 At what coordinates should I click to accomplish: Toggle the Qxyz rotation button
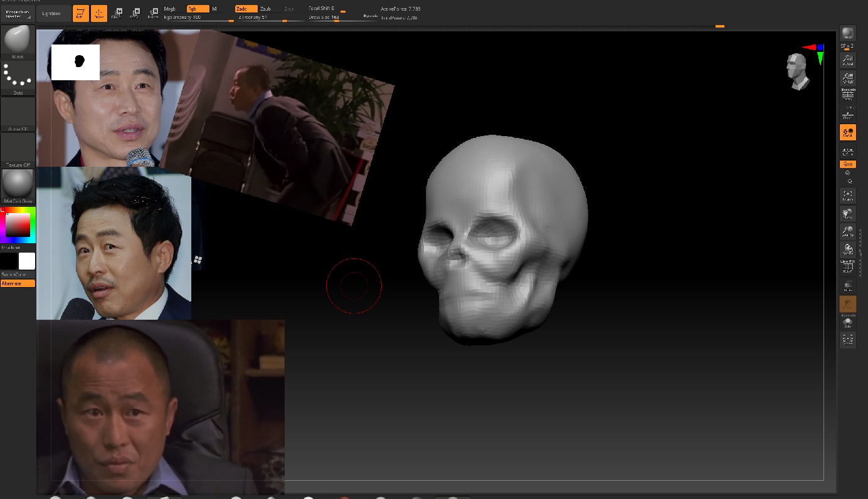[x=848, y=164]
